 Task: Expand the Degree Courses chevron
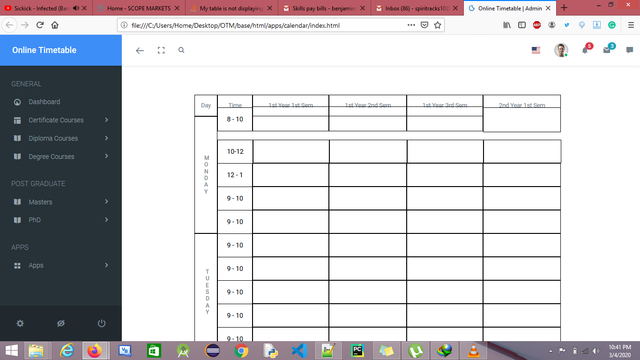click(x=107, y=156)
